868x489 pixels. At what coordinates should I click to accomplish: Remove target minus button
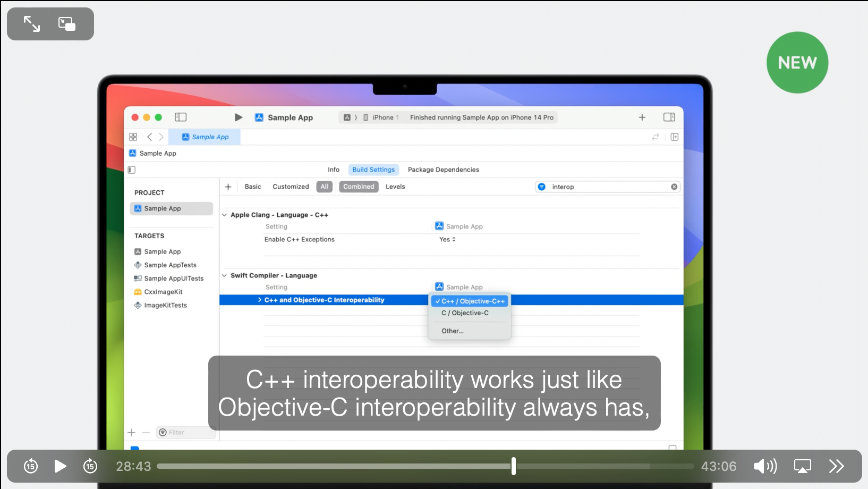pos(146,432)
